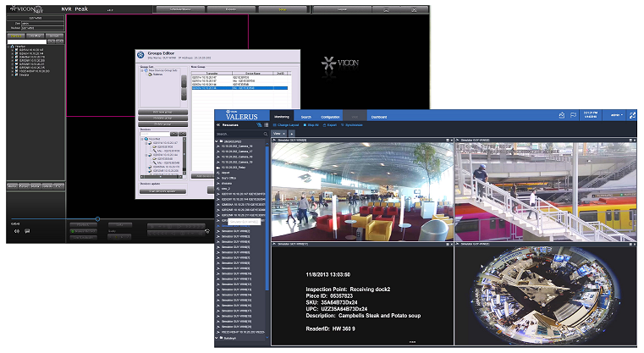Expand the New Devices Group Set tree
The height and width of the screenshot is (353, 644).
pos(140,69)
